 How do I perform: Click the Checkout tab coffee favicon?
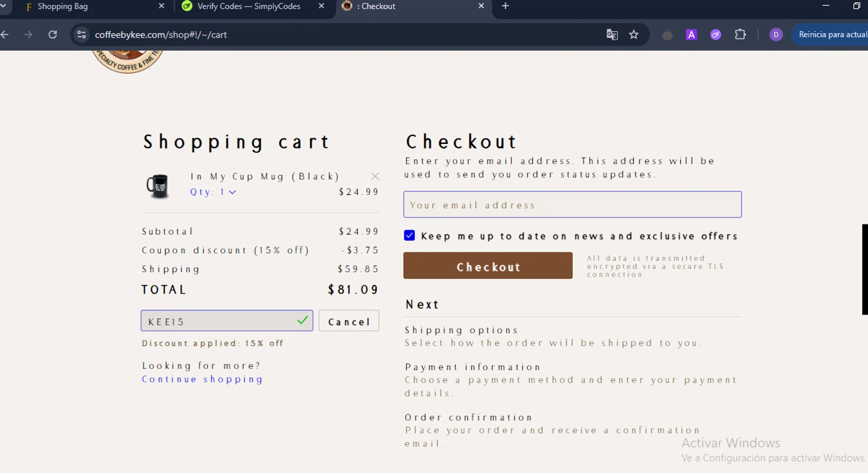coord(347,6)
